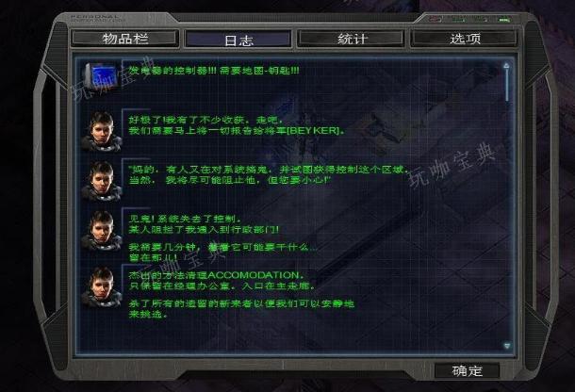The height and width of the screenshot is (392, 575).
Task: Click the red status indicator light
Action: pos(435,19)
